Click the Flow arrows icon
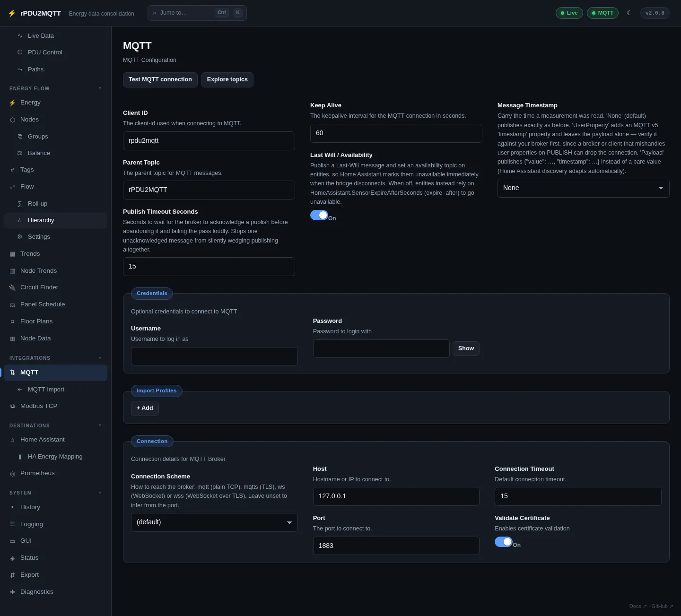Image resolution: width=681 pixels, height=616 pixels. point(12,187)
